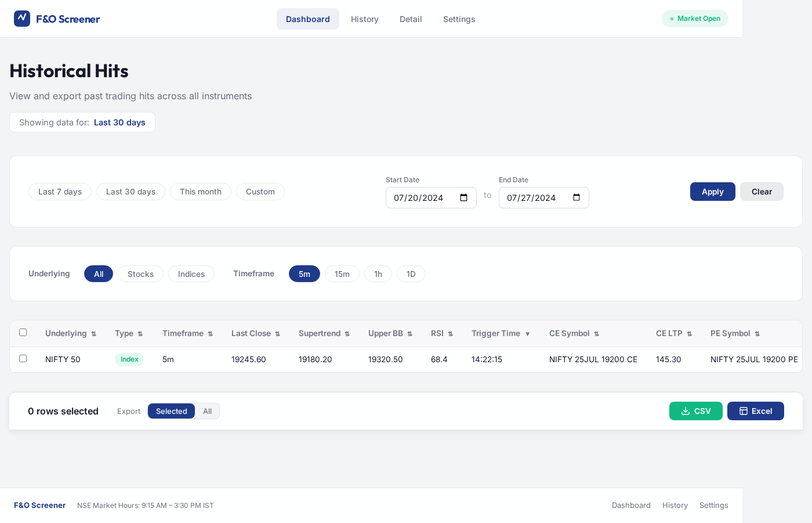This screenshot has height=523, width=812.
Task: Open Dashboard link in the footer
Action: (631, 506)
